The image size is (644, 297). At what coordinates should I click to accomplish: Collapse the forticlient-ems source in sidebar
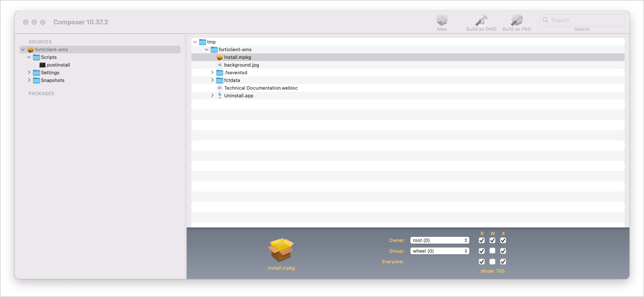(23, 49)
